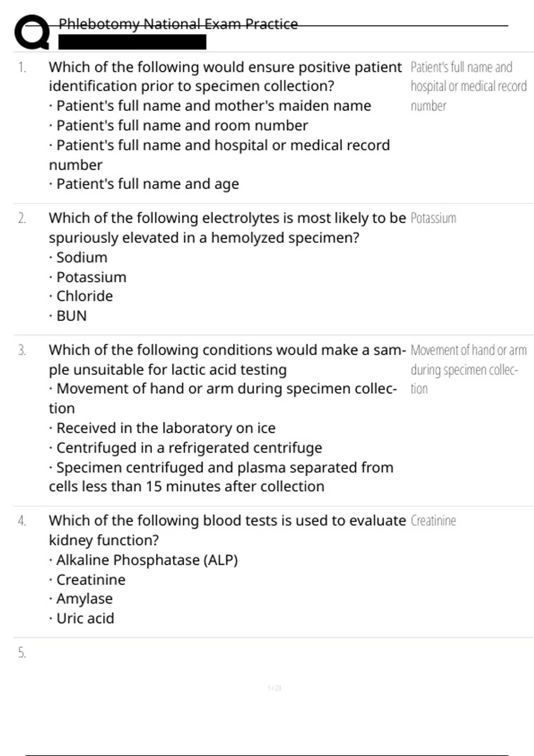Select option Patient's full name and room number
The width and height of the screenshot is (534, 756).
pyautogui.click(x=182, y=125)
